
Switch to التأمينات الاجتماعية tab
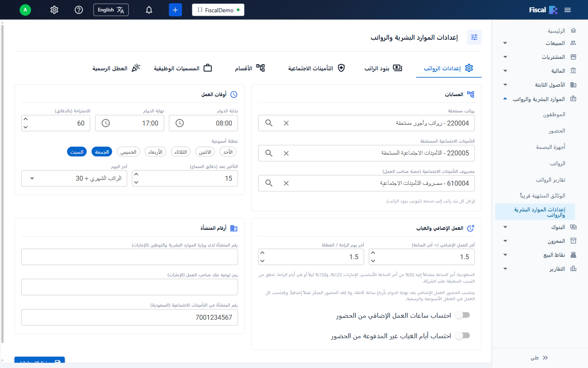click(x=316, y=68)
